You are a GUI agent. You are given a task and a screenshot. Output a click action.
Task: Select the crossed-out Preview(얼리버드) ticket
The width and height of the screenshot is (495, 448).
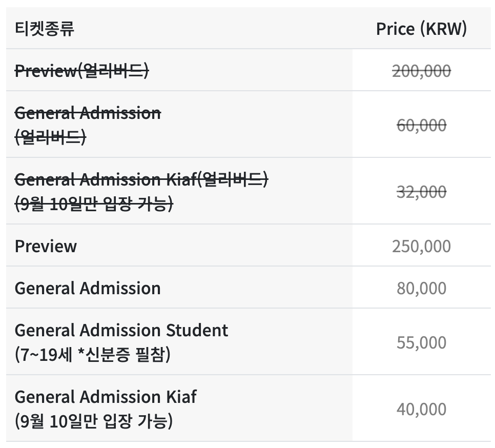click(x=82, y=71)
